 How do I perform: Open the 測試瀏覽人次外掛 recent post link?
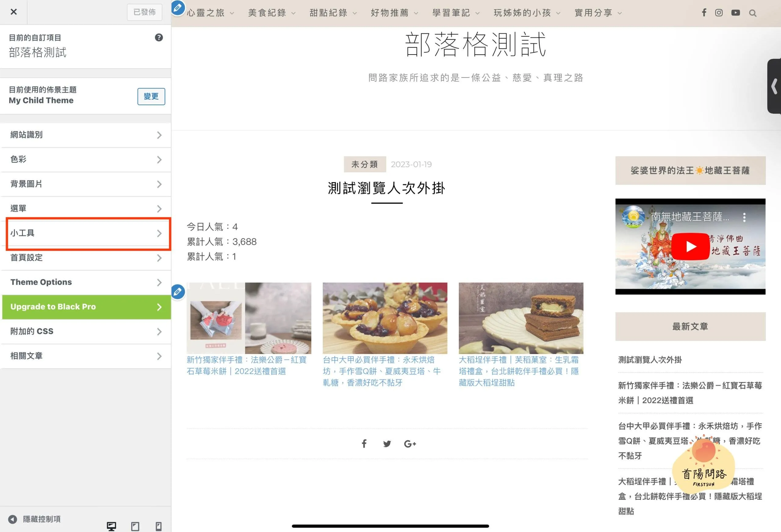(x=650, y=360)
